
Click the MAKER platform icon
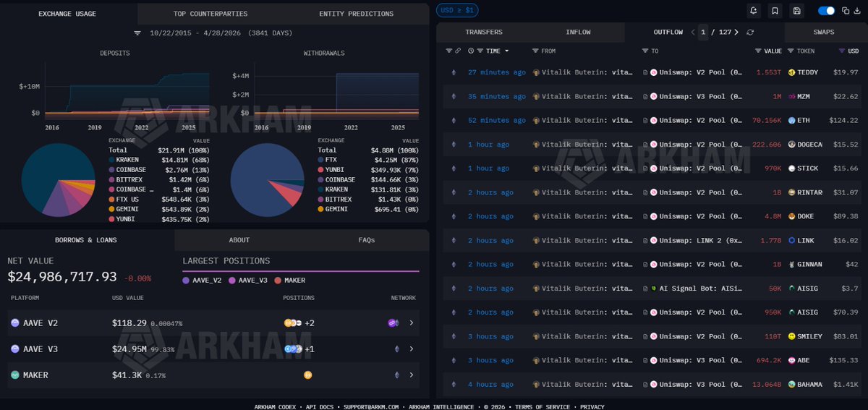point(15,375)
